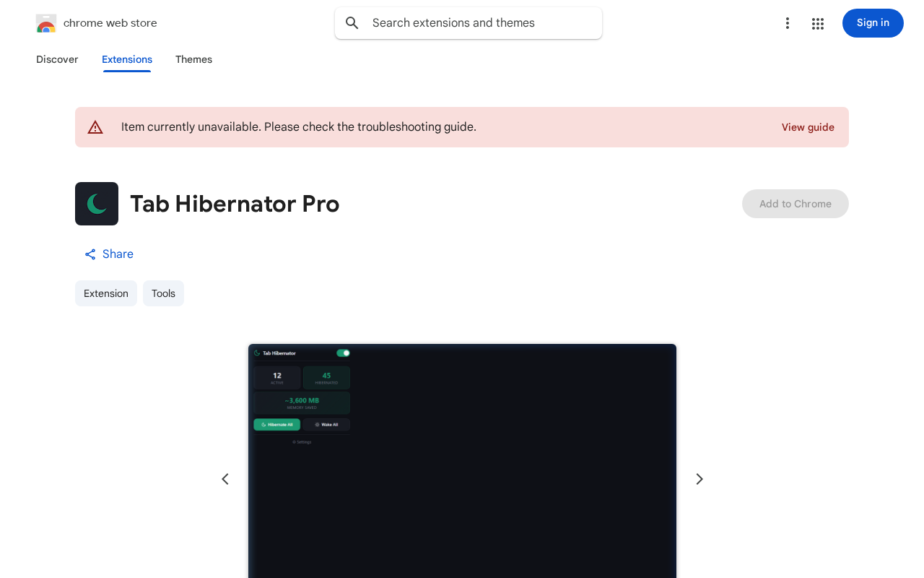Viewport: 924px width, 578px height.
Task: Open the three-dot more options menu
Action: 788,23
